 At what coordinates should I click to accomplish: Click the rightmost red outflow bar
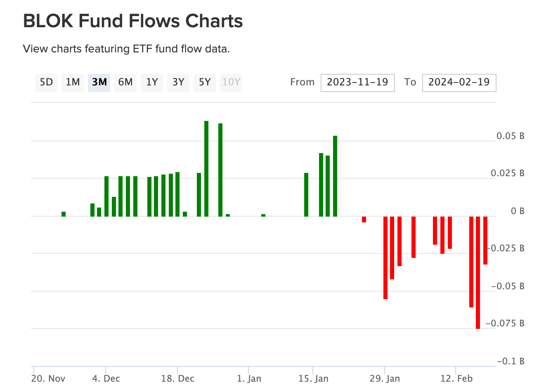(485, 240)
